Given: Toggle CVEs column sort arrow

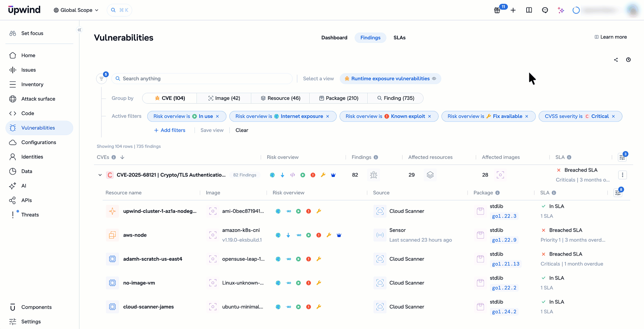Looking at the screenshot, I should click(x=122, y=157).
